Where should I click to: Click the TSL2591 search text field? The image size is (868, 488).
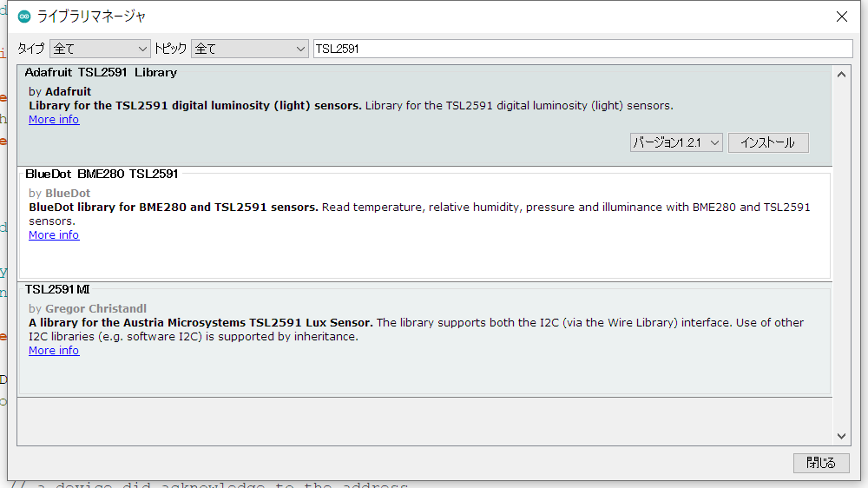[x=582, y=49]
